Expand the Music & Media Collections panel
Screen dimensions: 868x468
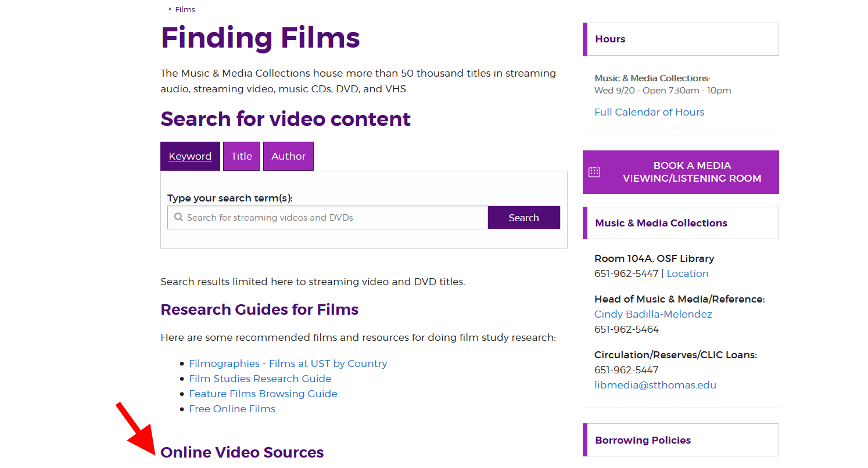[x=661, y=222]
